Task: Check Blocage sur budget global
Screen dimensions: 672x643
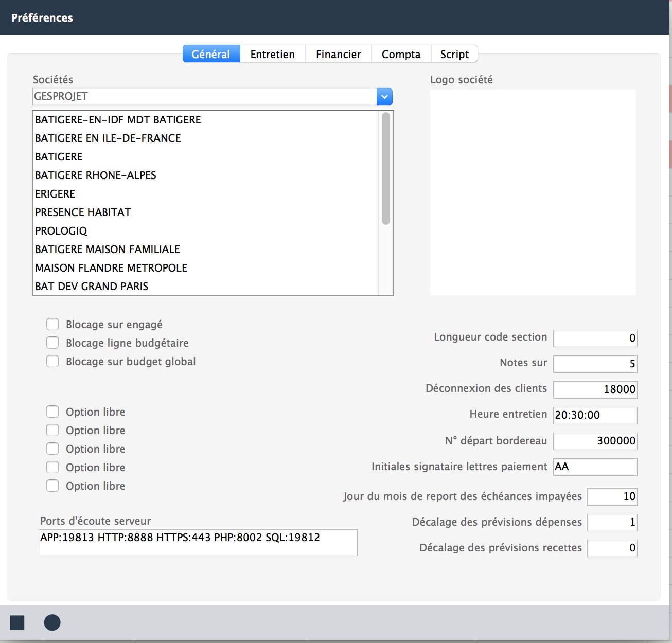Action: click(52, 361)
